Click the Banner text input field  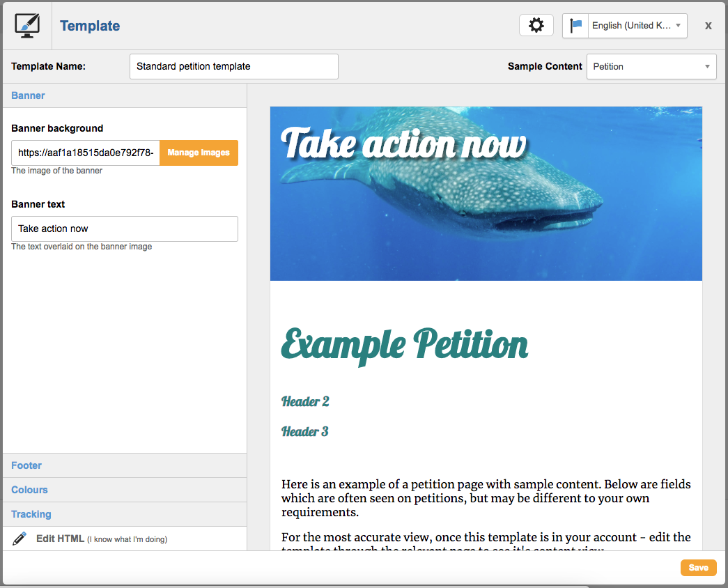pyautogui.click(x=125, y=229)
